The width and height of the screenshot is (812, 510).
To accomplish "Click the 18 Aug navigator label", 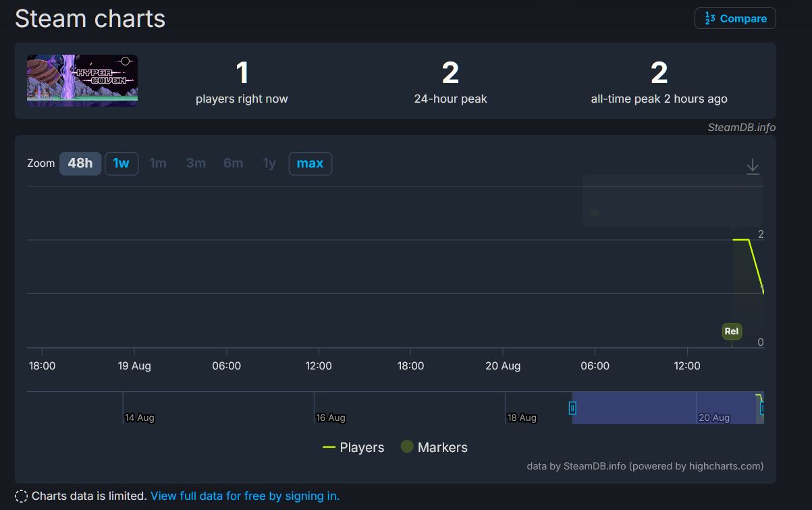I will 522,417.
